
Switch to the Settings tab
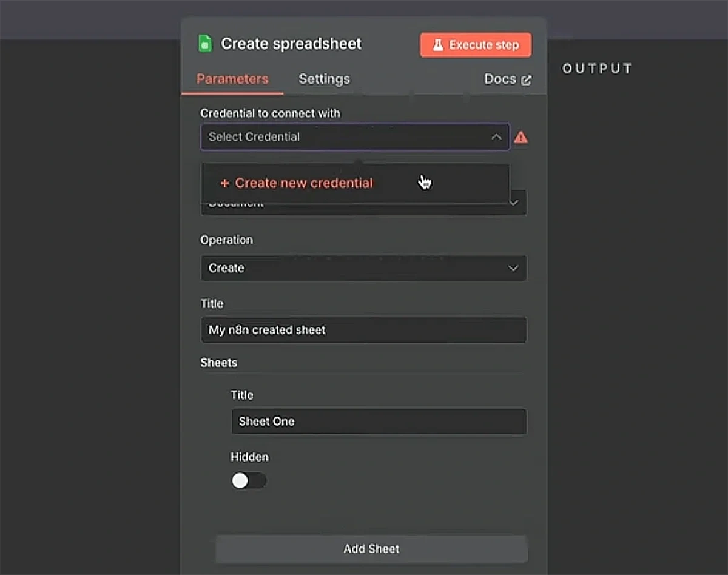pos(324,79)
